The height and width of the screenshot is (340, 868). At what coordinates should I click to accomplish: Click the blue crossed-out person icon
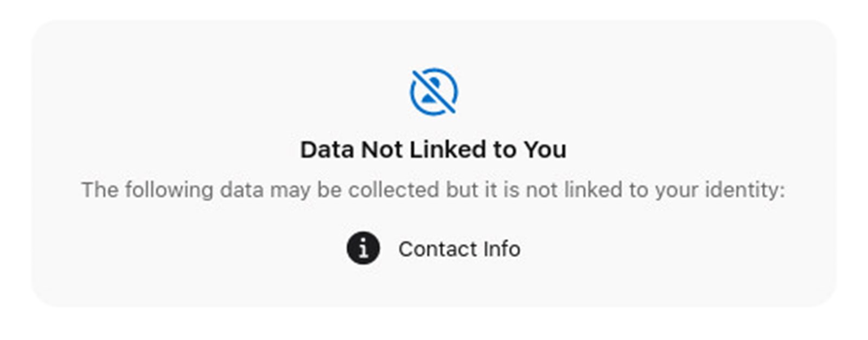(x=433, y=91)
